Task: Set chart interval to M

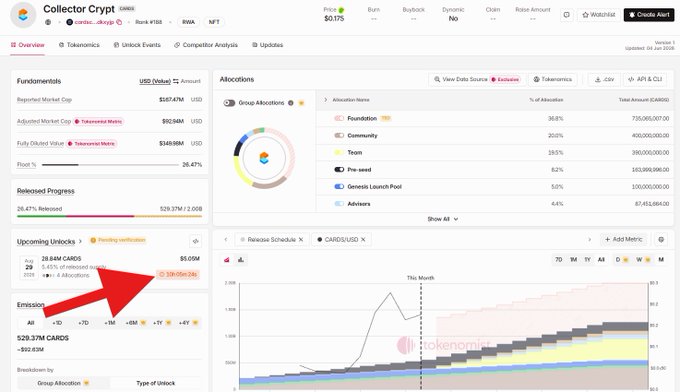Action: [661, 260]
